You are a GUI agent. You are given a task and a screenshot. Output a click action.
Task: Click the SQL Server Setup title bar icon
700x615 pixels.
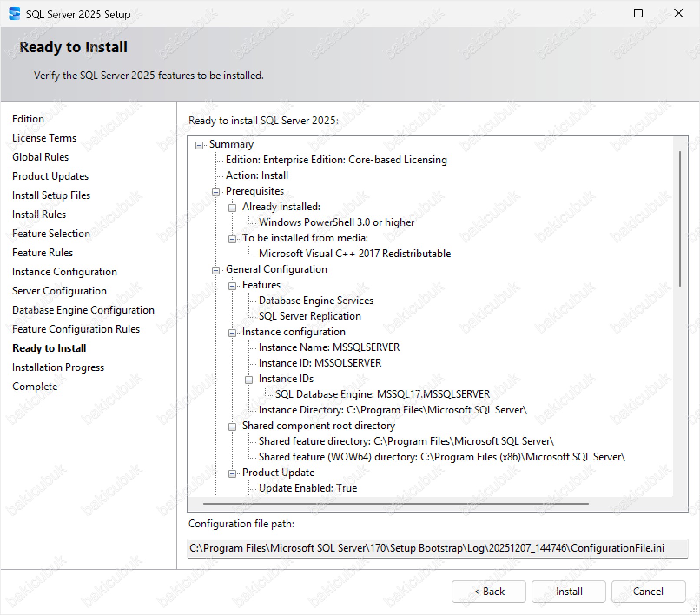(14, 14)
